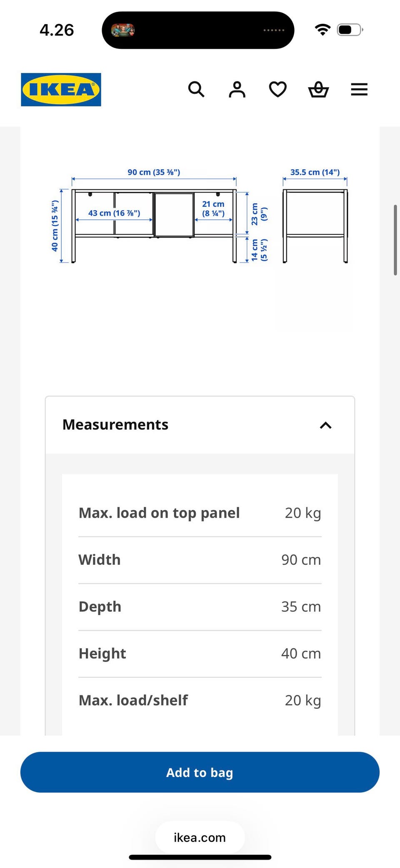The image size is (400, 868).
Task: Tap the Dynamic Island media thumbnail
Action: [122, 30]
